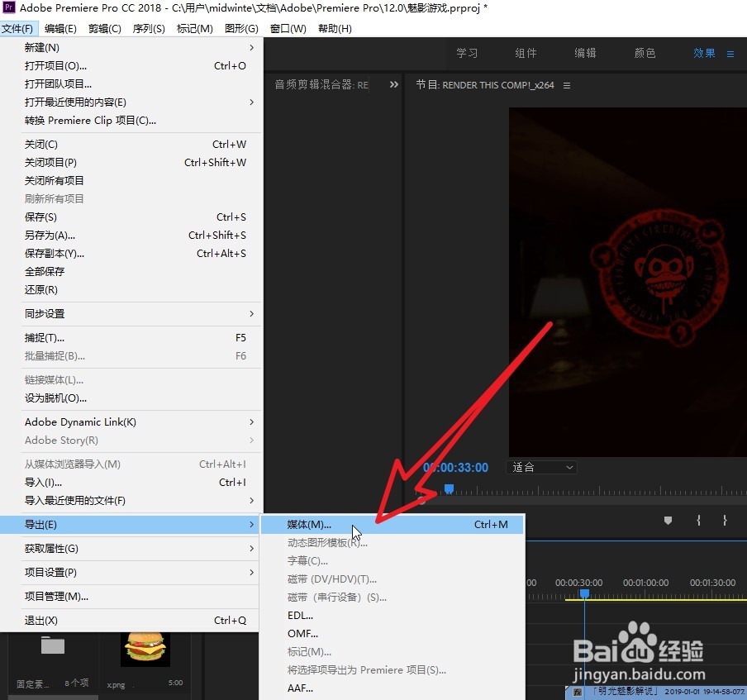This screenshot has width=747, height=700.
Task: Select 媒体(M)... in export submenu
Action: 392,524
